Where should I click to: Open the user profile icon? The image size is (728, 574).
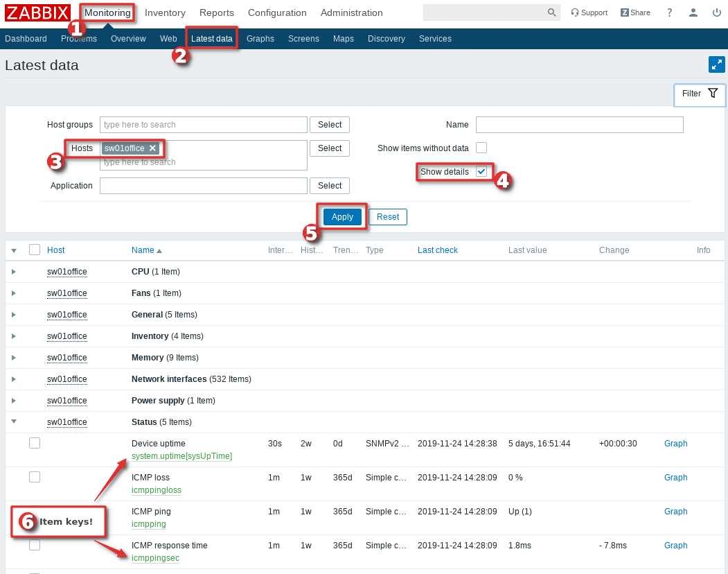coord(693,12)
